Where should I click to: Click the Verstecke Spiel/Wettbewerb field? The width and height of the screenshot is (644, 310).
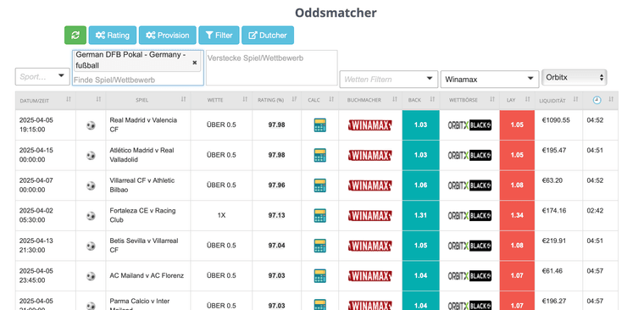click(271, 68)
